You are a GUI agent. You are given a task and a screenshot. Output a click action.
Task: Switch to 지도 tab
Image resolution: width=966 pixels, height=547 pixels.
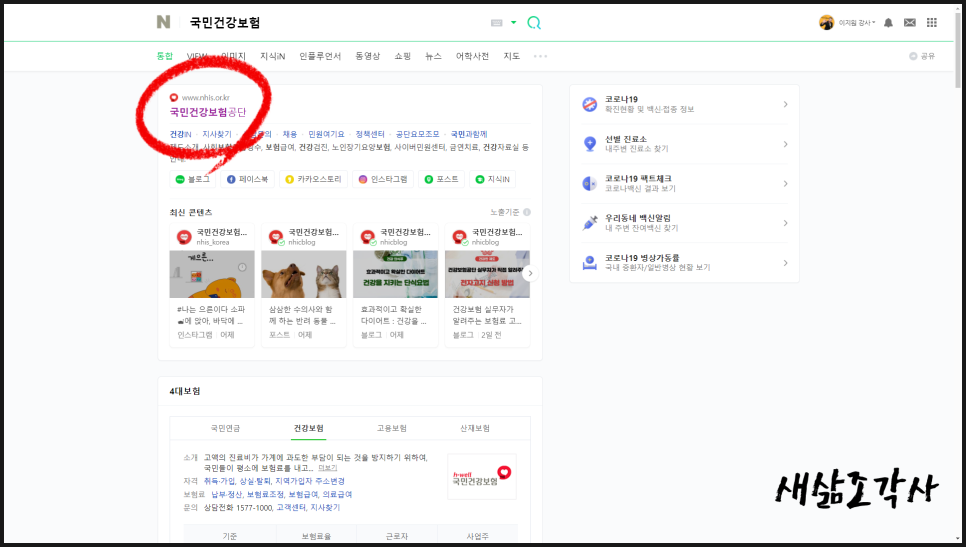pyautogui.click(x=511, y=56)
